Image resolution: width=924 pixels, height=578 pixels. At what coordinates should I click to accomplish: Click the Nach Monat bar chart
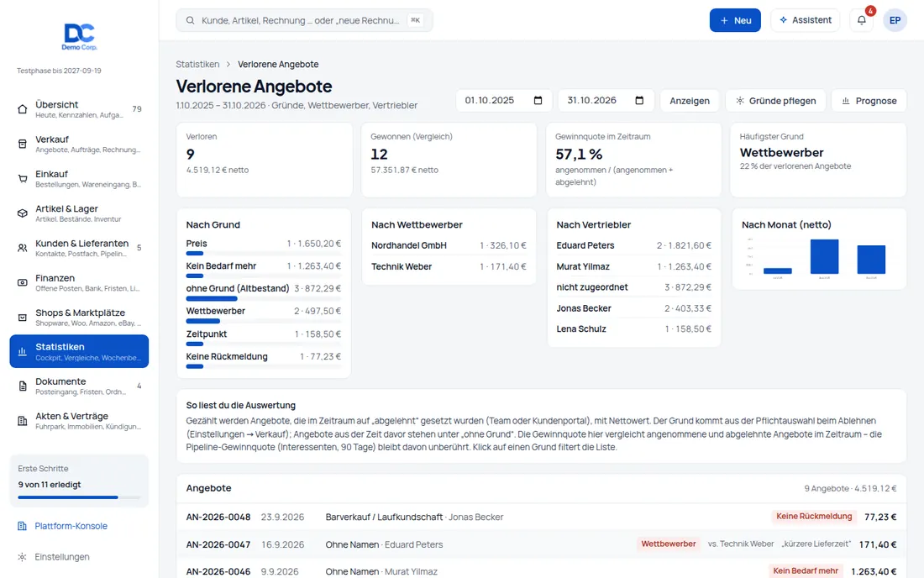point(819,258)
